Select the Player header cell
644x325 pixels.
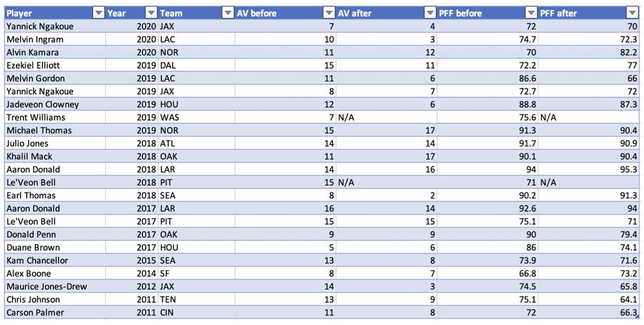[x=55, y=13]
